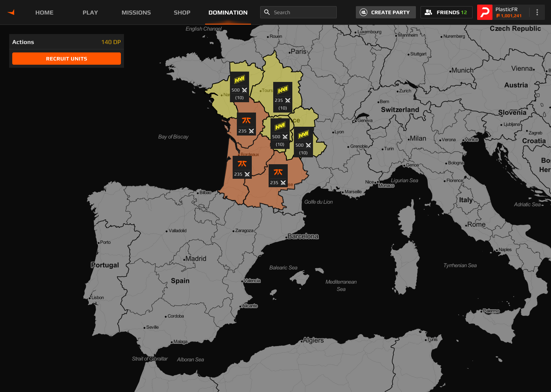This screenshot has height=392, width=551.
Task: Click the Czech Republic country label
Action: point(515,28)
